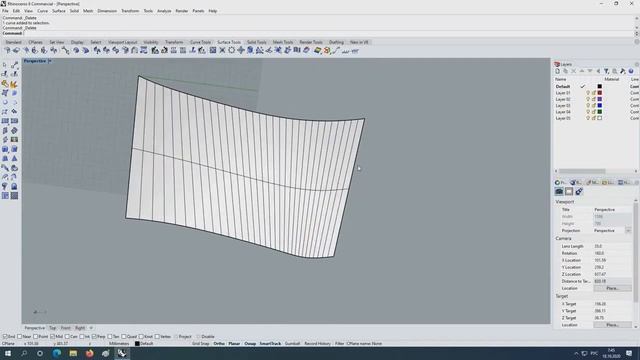The width and height of the screenshot is (640, 360).
Task: Click the X-shaped icon in Surface Tools toolbar
Action: (222, 51)
